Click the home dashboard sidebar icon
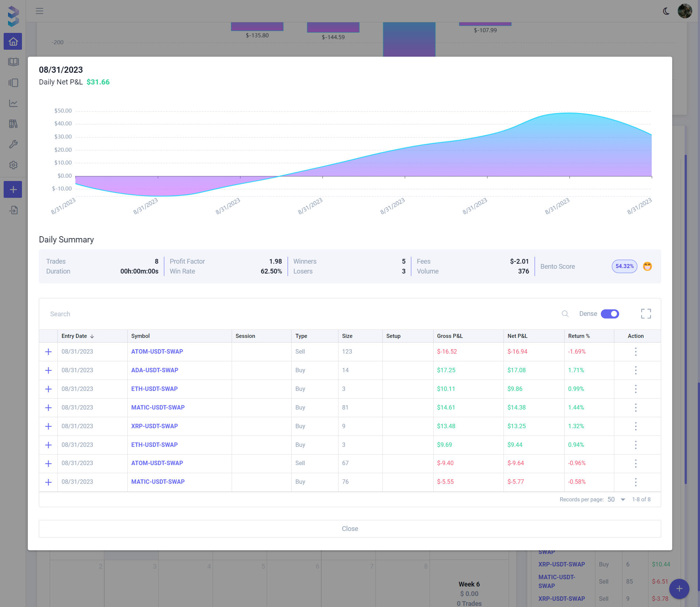Screen dimensions: 700x607 pos(13,42)
